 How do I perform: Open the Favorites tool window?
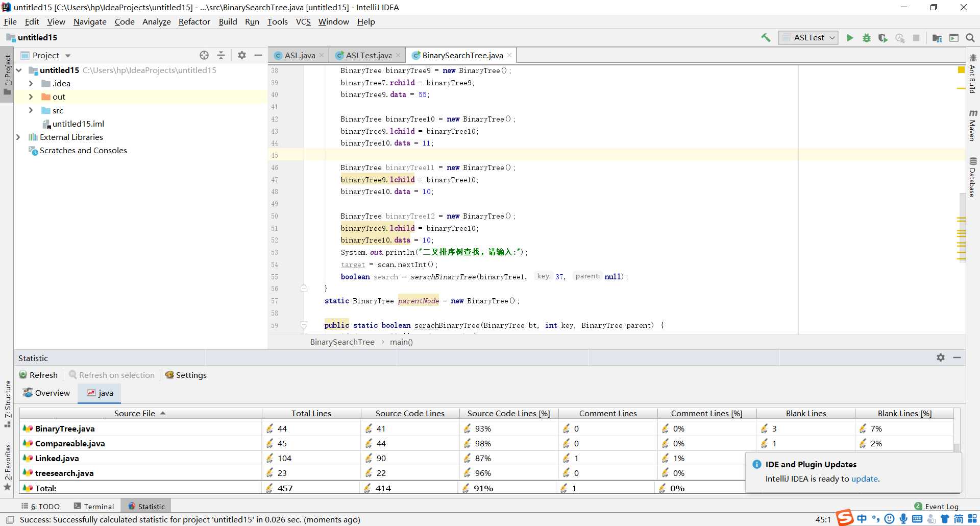(7, 467)
